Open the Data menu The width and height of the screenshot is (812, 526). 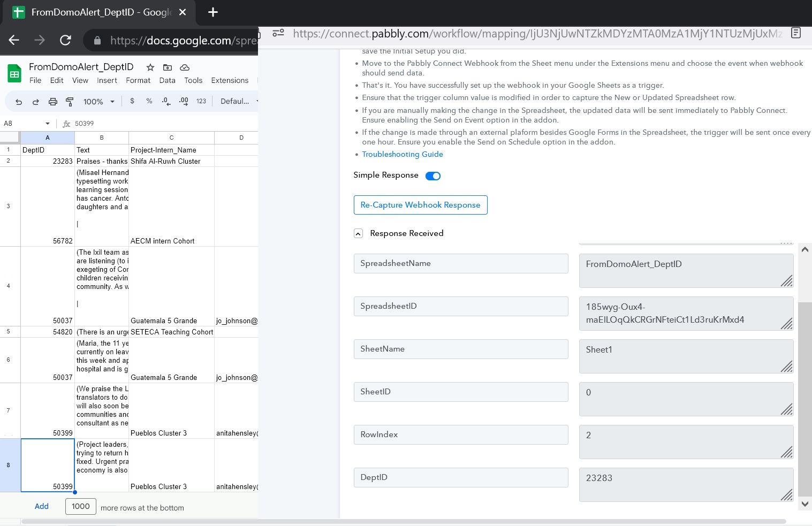pos(168,80)
